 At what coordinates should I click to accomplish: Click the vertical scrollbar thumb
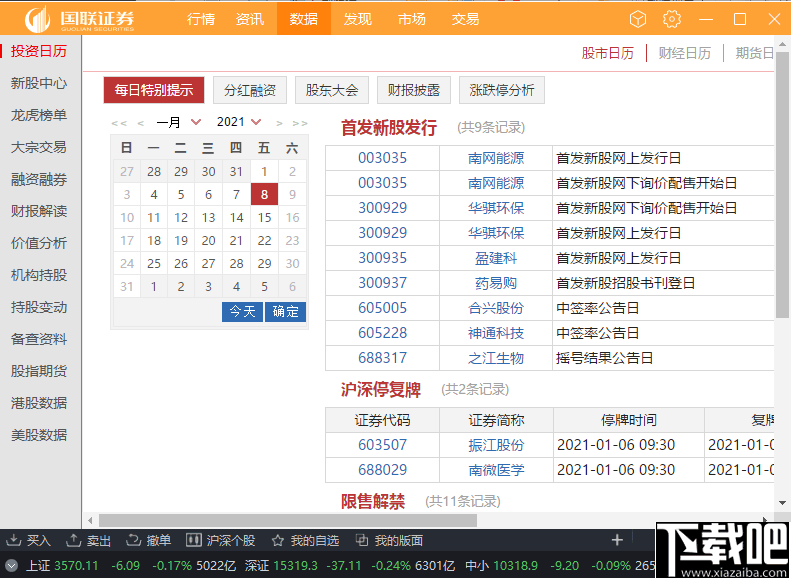782,185
